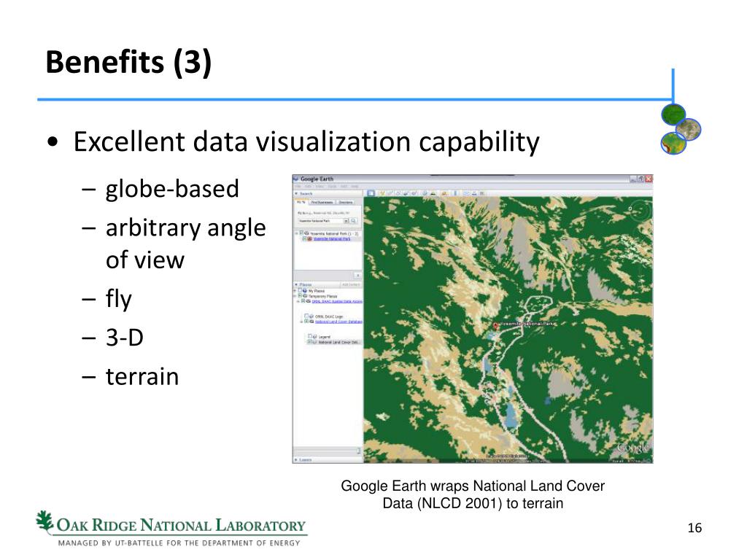Open the Fly To search history dropdown

tap(347, 221)
